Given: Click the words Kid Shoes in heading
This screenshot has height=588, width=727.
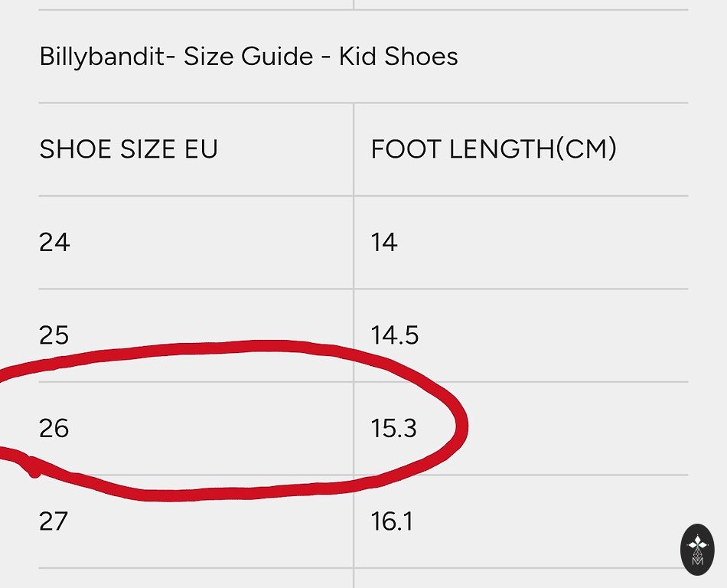Looking at the screenshot, I should (398, 56).
